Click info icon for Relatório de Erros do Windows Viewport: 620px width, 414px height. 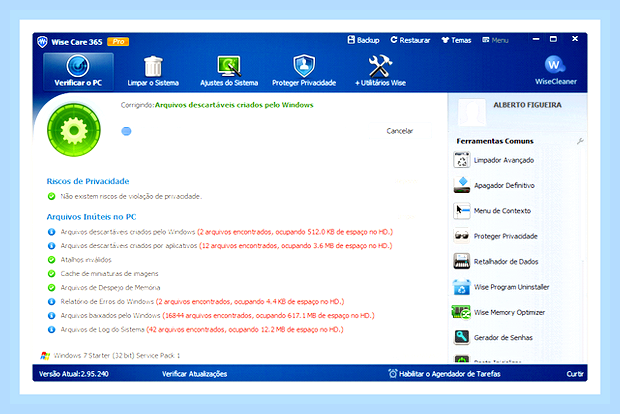click(x=51, y=302)
